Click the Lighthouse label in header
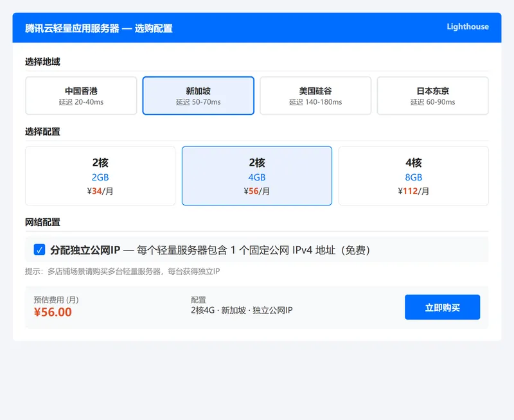This screenshot has width=514, height=420. 468,26
